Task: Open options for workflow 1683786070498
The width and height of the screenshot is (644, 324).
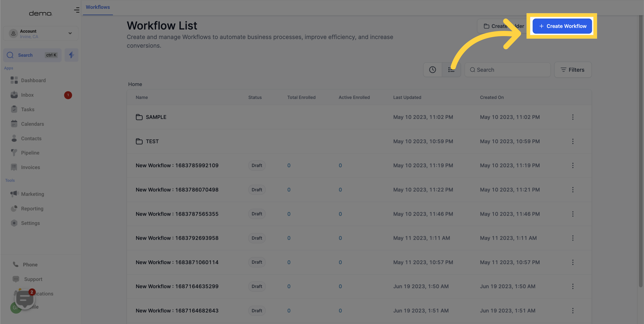Action: tap(573, 190)
